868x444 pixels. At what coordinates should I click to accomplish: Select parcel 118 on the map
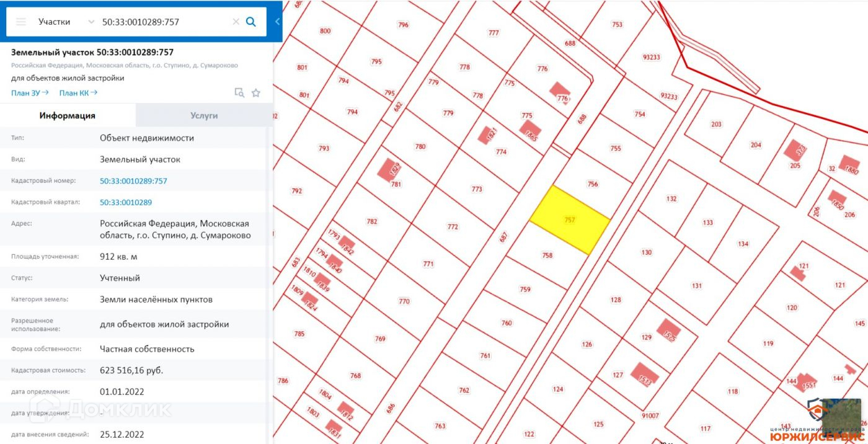point(733,391)
